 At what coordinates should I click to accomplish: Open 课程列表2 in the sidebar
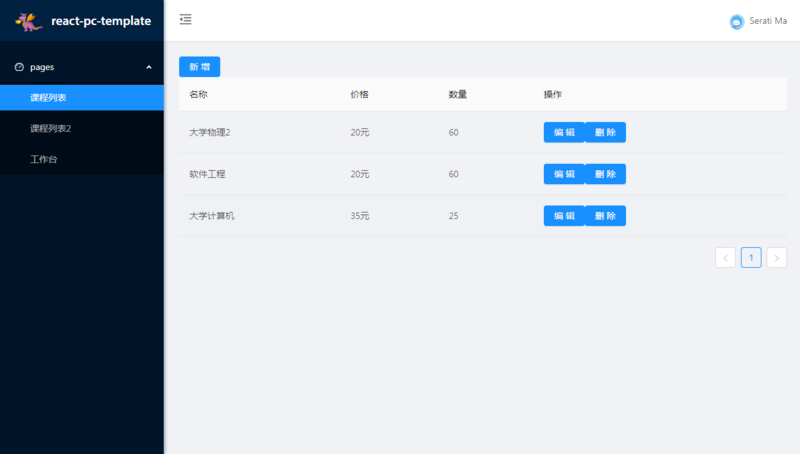click(82, 129)
